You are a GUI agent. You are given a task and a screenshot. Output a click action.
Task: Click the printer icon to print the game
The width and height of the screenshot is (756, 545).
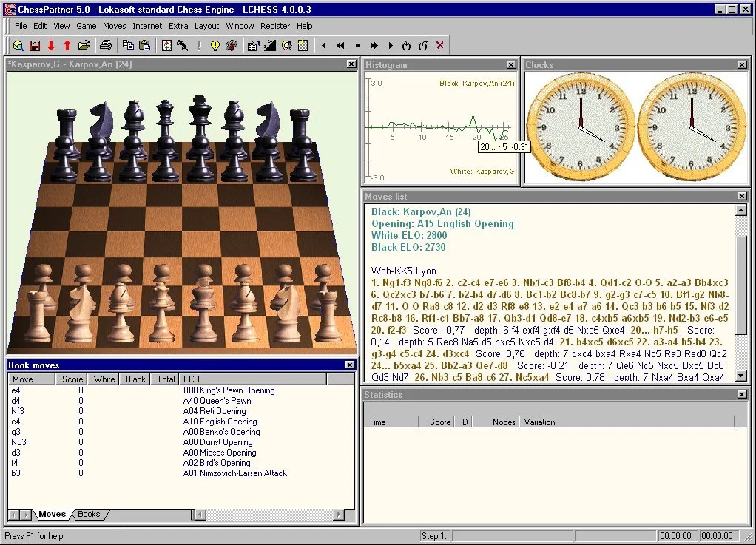click(107, 45)
